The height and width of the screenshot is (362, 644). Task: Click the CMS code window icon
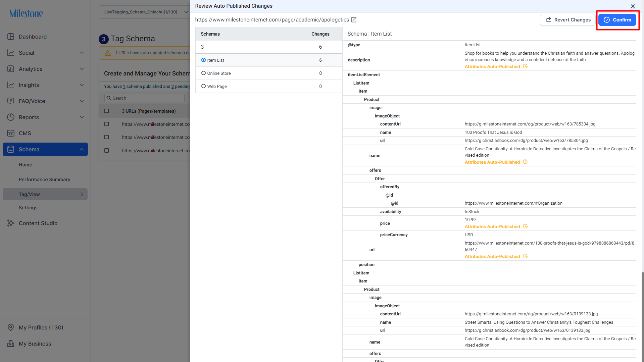(x=11, y=133)
